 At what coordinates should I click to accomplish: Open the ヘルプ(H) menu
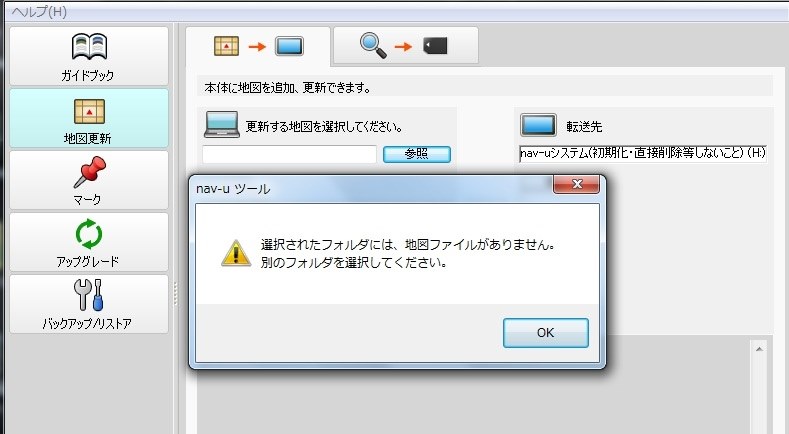click(x=39, y=12)
